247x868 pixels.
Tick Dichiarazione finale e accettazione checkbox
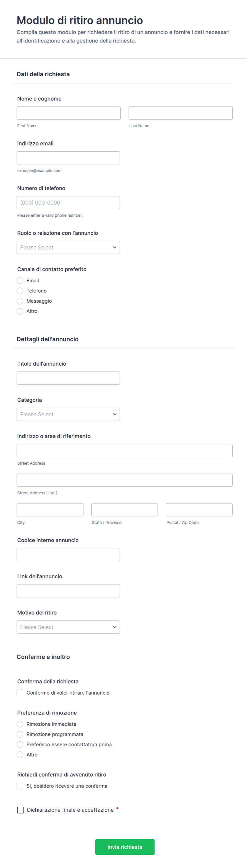[x=20, y=810]
